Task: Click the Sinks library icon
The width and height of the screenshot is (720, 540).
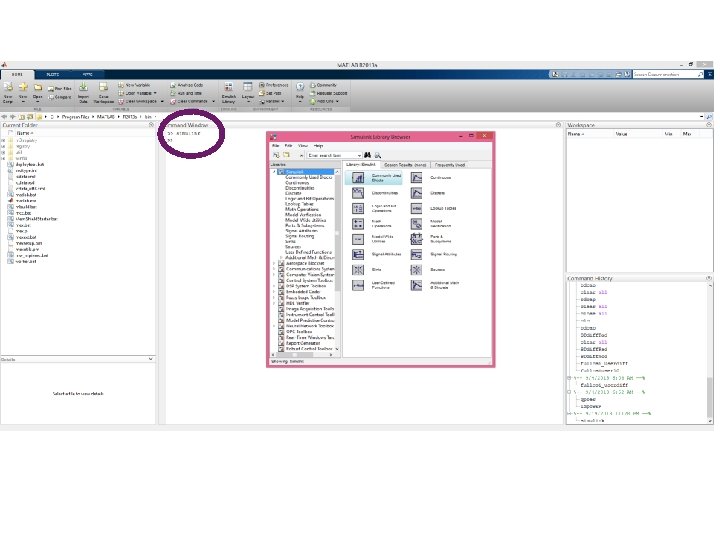Action: pyautogui.click(x=358, y=270)
